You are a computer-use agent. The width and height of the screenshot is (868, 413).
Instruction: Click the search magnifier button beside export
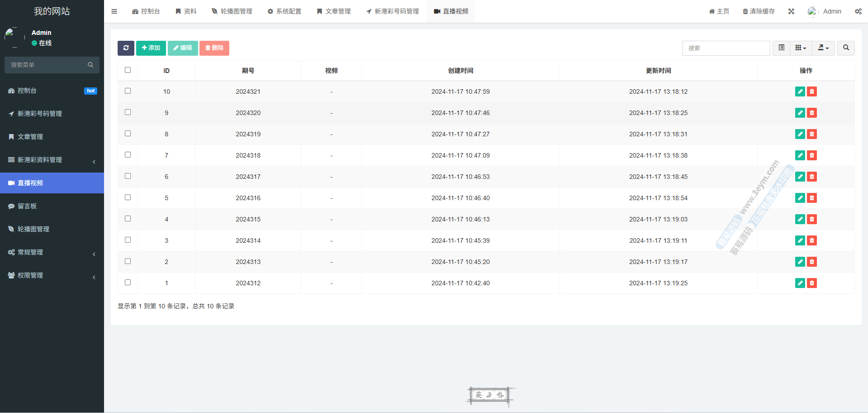click(x=846, y=48)
